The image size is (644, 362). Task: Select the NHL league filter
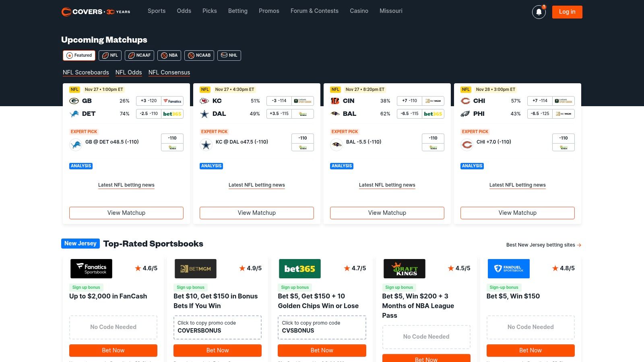pos(229,56)
